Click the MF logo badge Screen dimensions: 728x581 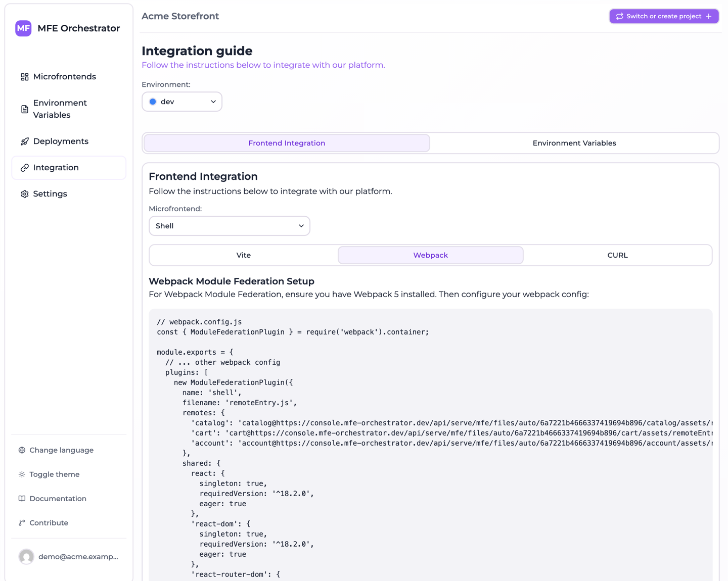click(23, 28)
